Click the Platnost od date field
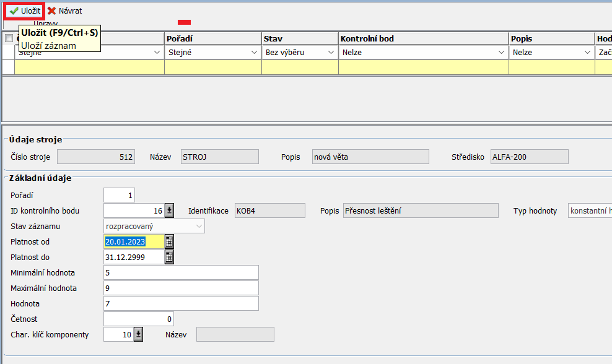The image size is (612, 364). 133,241
